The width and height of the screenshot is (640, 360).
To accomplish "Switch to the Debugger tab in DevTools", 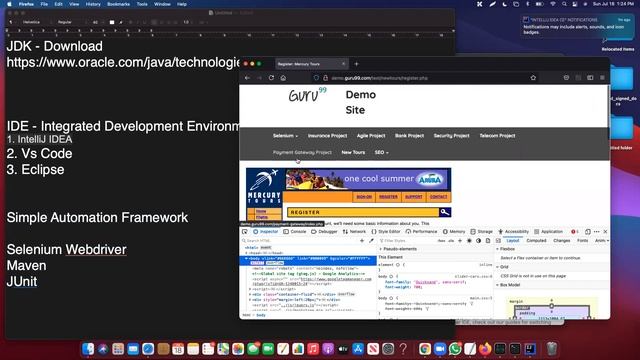I will [324, 231].
